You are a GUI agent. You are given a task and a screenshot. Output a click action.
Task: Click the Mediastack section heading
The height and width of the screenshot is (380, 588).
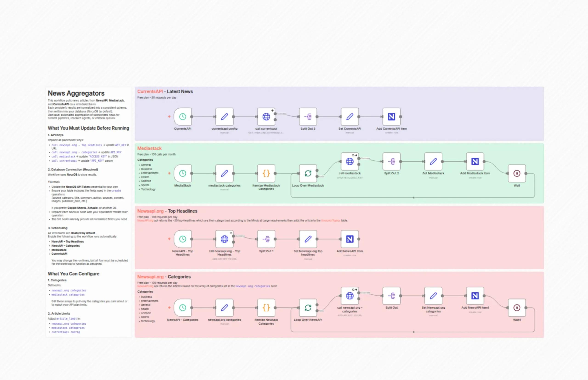click(149, 148)
